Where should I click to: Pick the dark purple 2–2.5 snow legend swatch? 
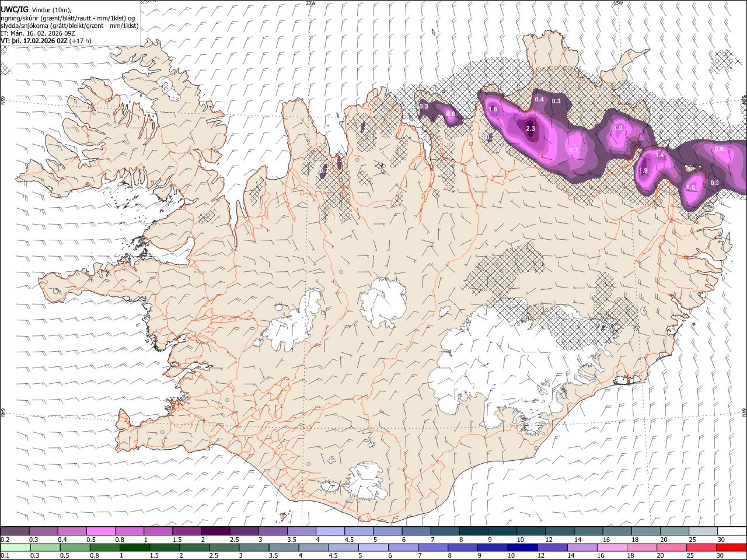(215, 531)
